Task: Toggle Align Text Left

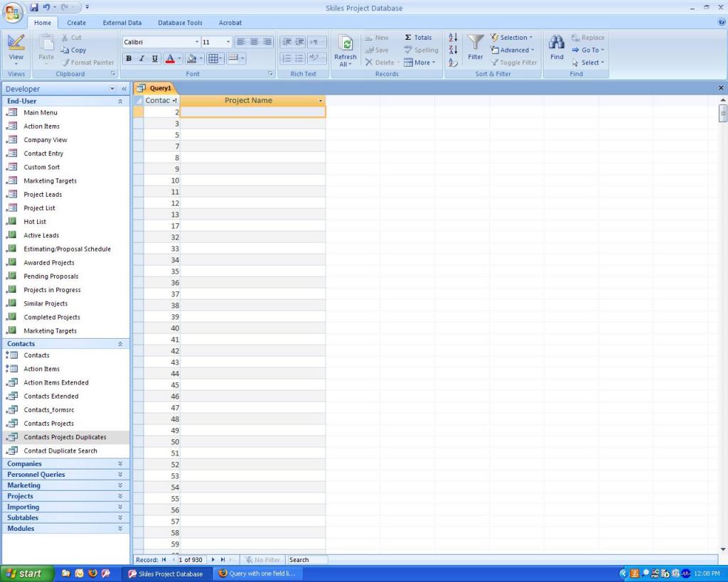Action: (240, 42)
